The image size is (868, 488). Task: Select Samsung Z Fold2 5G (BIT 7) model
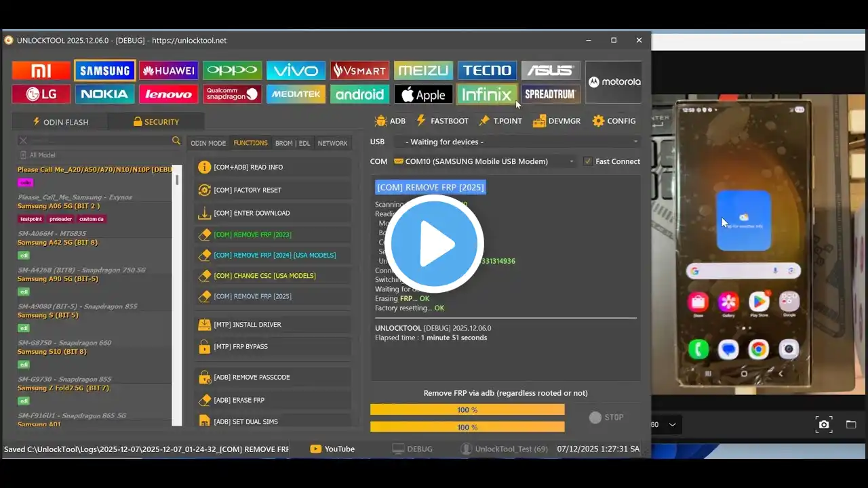[63, 388]
